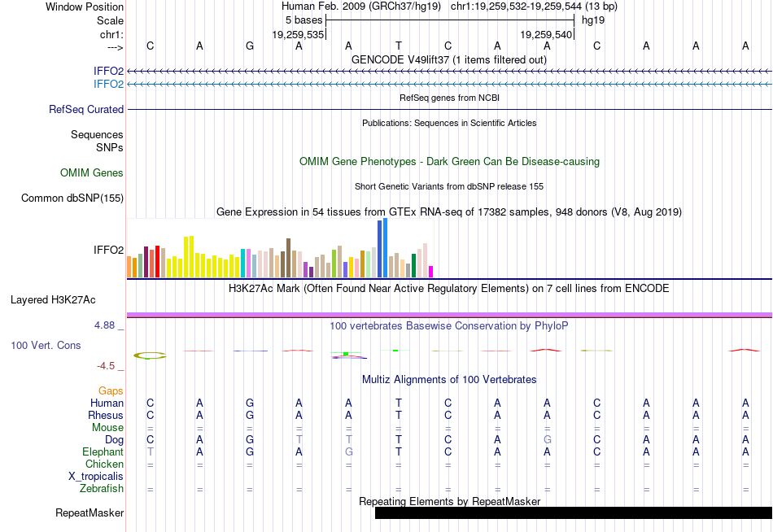773x532 pixels.
Task: Click the purple H3K27Ac signal bar
Action: 450,315
